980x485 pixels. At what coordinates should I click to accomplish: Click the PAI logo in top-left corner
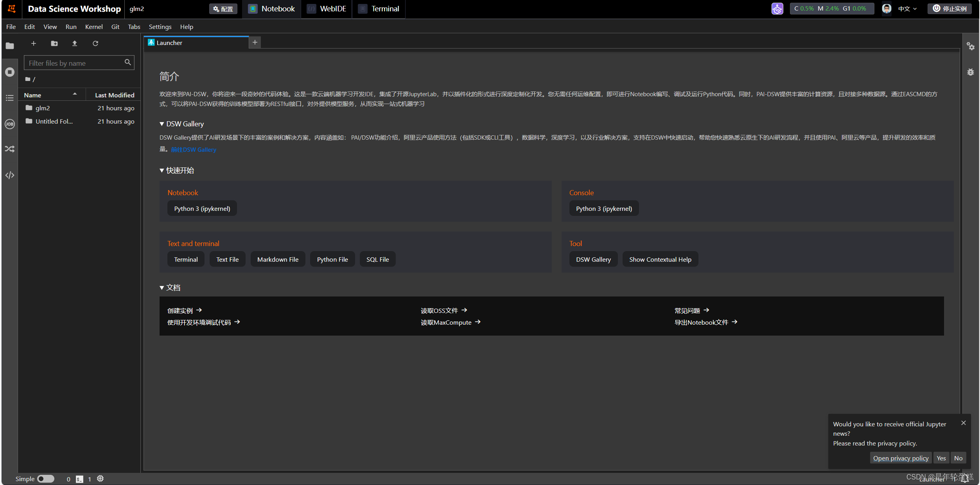coord(12,9)
